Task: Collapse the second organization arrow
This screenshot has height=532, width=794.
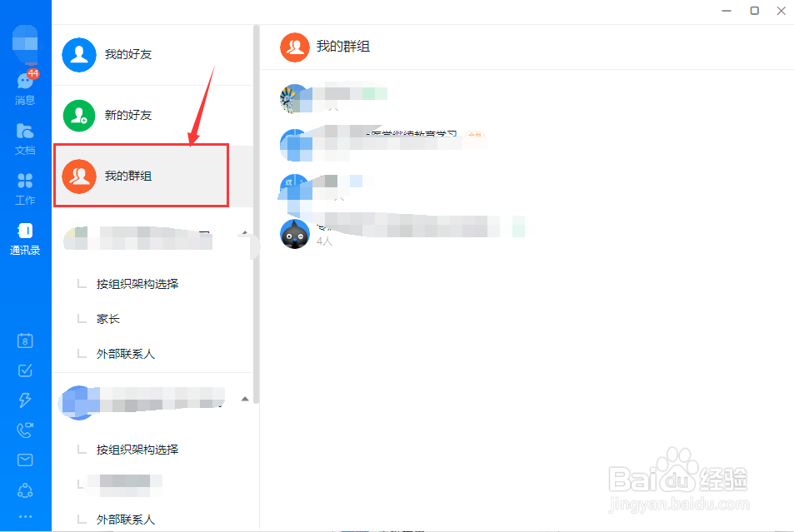Action: tap(245, 399)
